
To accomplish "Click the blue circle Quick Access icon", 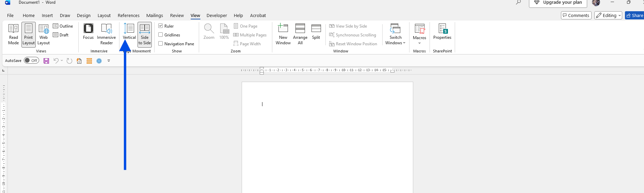I will (99, 61).
